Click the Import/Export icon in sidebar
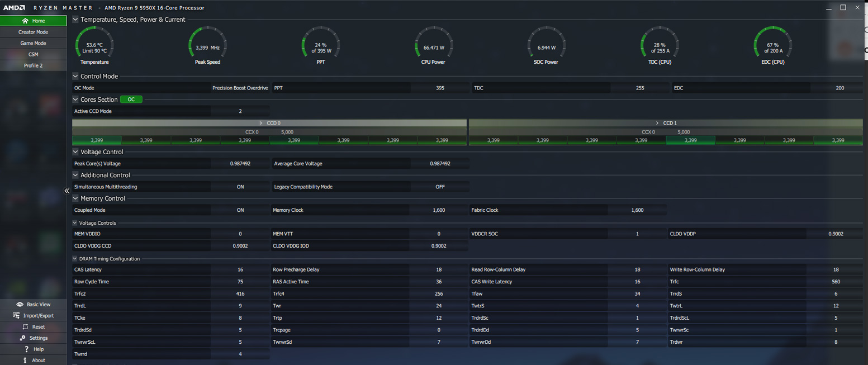The image size is (868, 365). pos(16,316)
